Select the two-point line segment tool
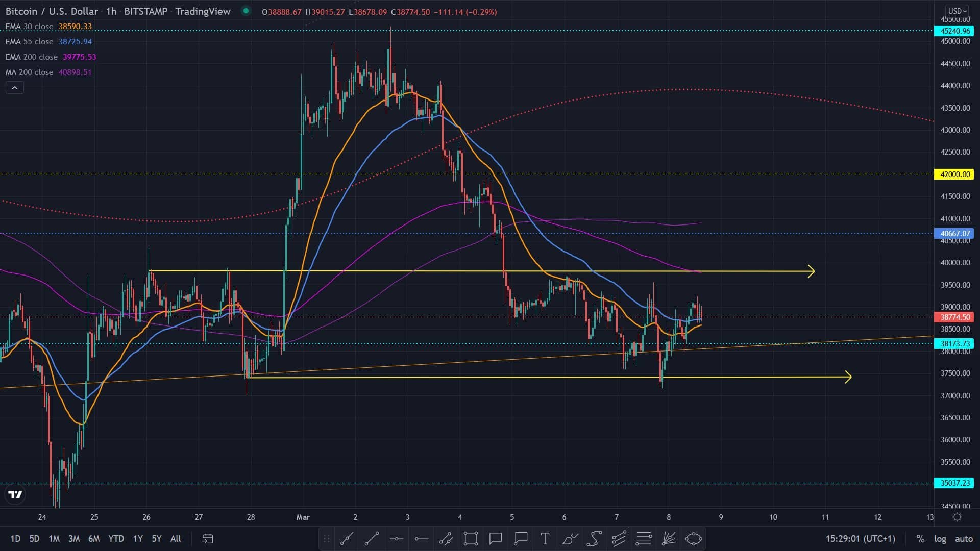980x551 pixels. point(372,538)
